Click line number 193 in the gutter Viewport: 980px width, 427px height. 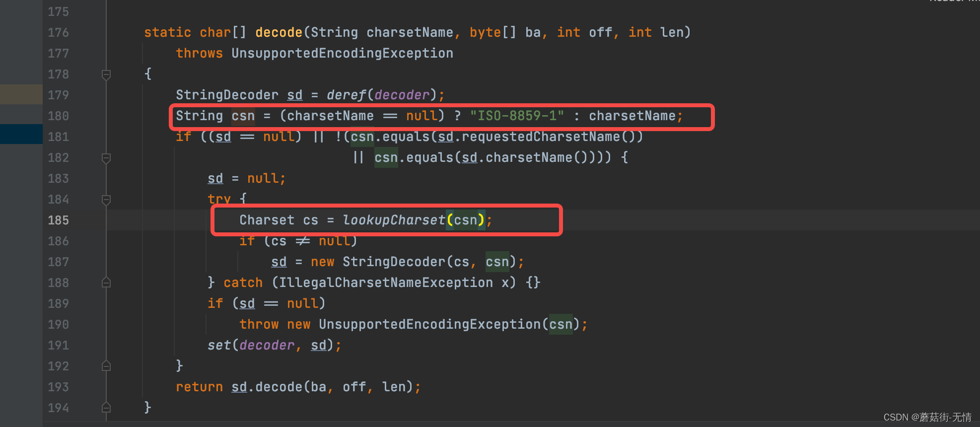[x=58, y=387]
